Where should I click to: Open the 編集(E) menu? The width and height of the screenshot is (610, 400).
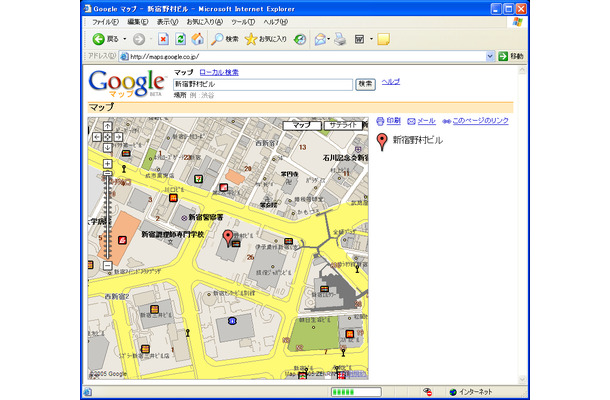click(x=138, y=22)
